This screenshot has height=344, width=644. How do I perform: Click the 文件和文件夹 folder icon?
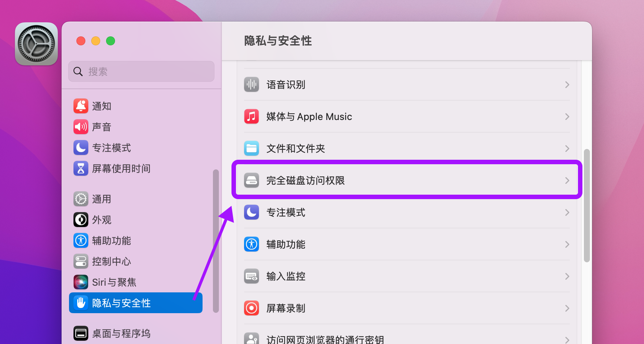[x=252, y=149]
